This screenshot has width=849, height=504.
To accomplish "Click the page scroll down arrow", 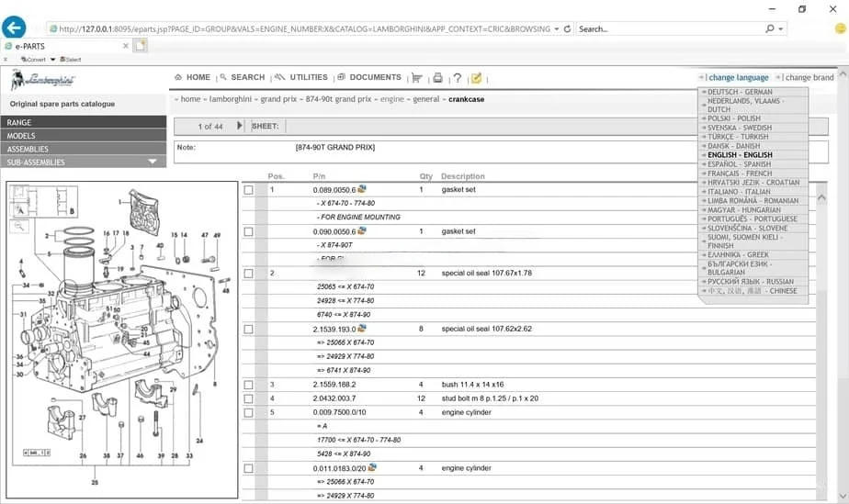I will pos(843,496).
